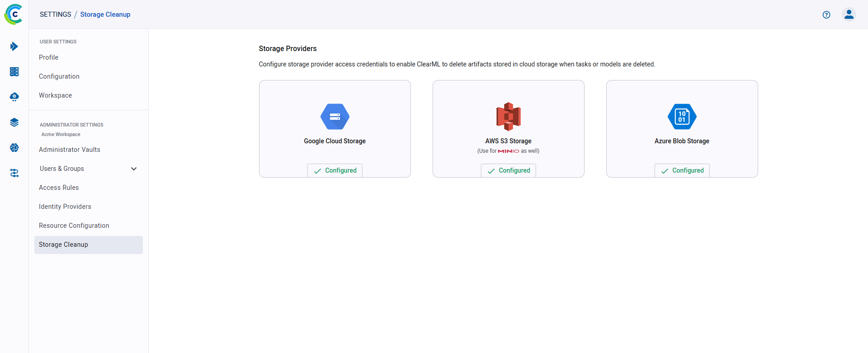Navigate to Access Rules

(x=59, y=188)
